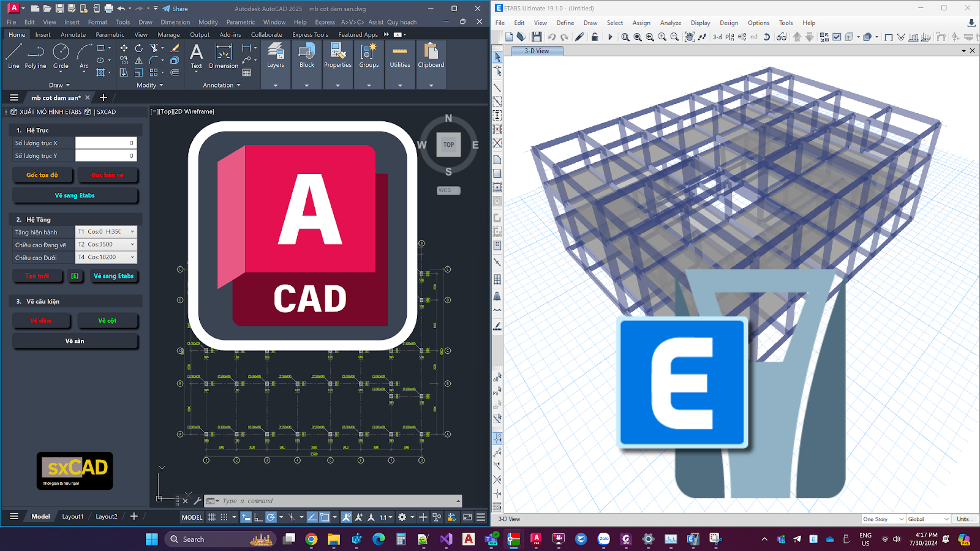980x551 pixels.
Task: Toggle annotation objects visibility in status bar
Action: point(347,517)
